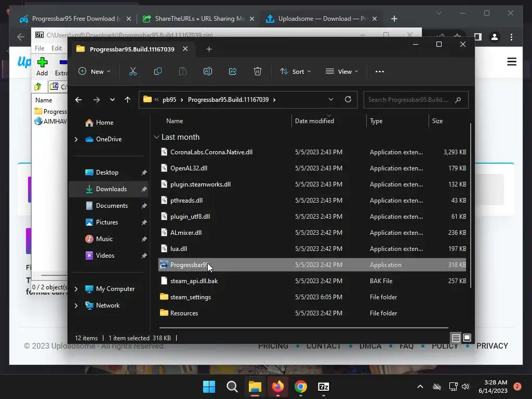The image size is (532, 399).
Task: Open Chrome from the taskbar
Action: point(301,387)
